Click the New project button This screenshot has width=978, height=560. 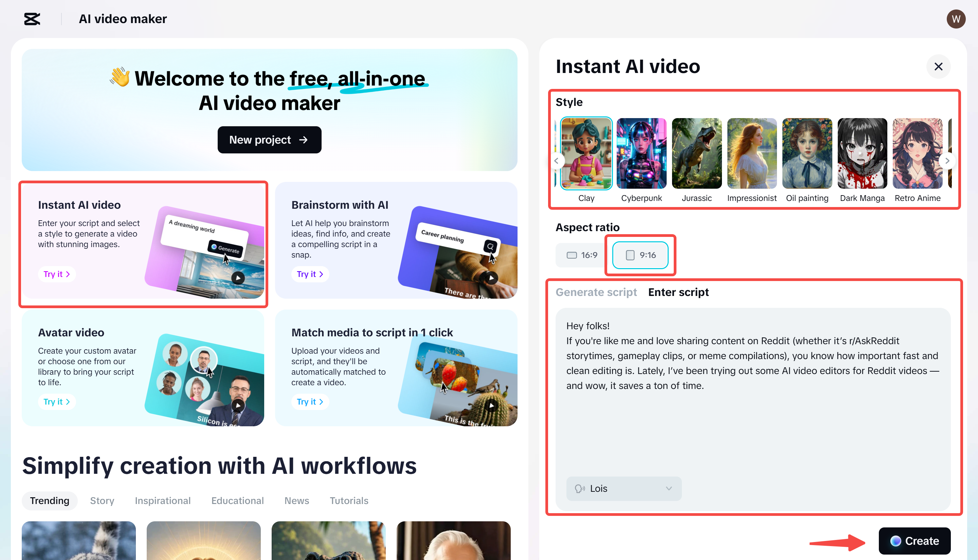(269, 139)
